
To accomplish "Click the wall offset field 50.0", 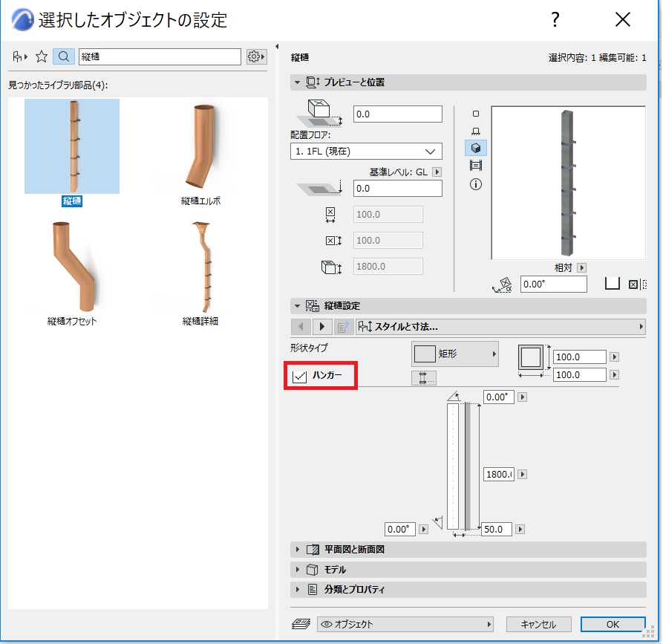I will (x=497, y=530).
